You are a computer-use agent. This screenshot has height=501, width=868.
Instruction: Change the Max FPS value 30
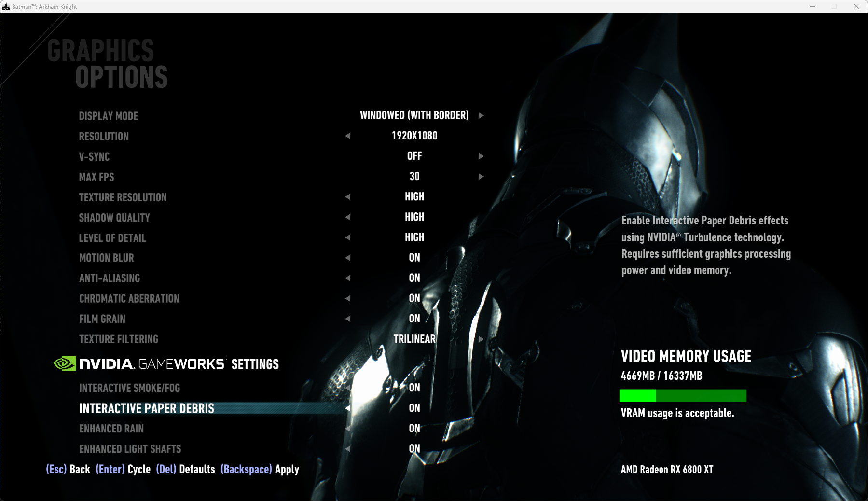(414, 176)
